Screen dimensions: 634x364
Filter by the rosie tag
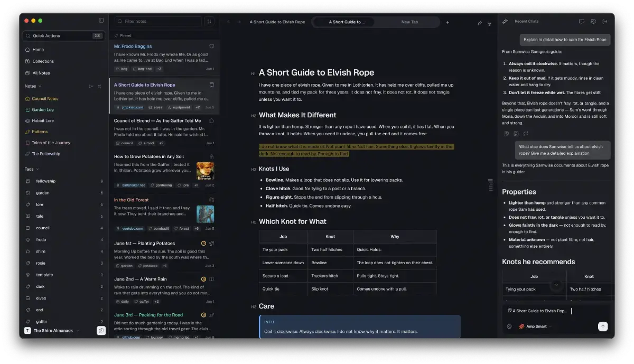(x=64, y=263)
